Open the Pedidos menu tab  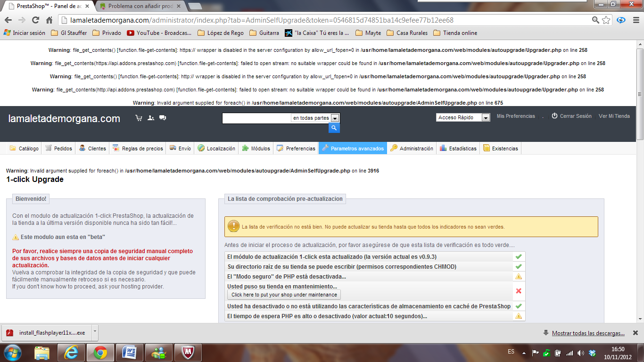click(58, 148)
